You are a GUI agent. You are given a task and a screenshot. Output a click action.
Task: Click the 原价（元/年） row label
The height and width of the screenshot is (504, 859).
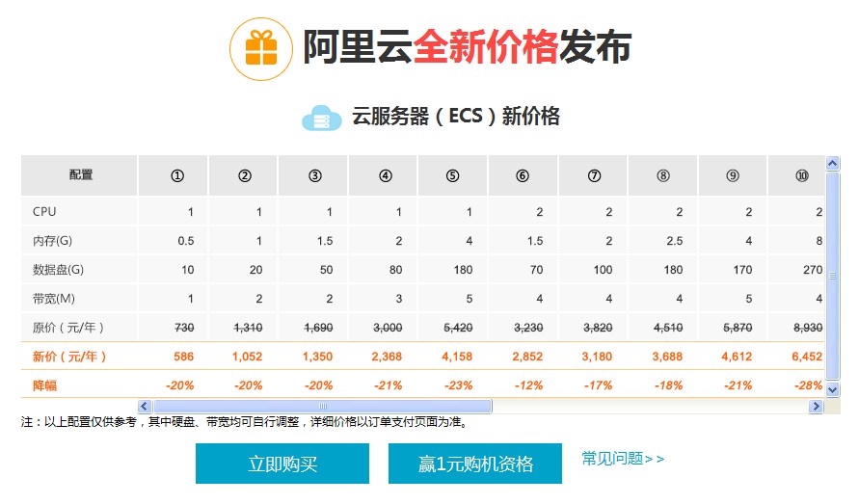pyautogui.click(x=68, y=328)
